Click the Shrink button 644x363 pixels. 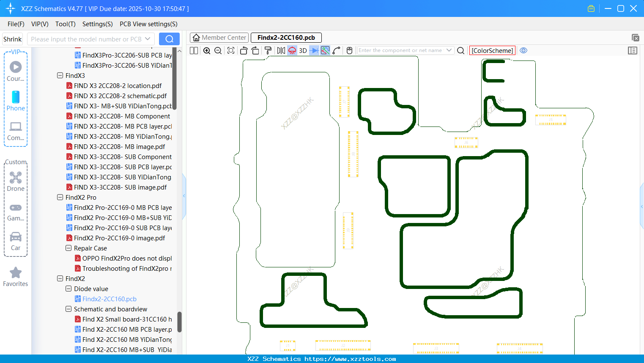[x=12, y=39]
